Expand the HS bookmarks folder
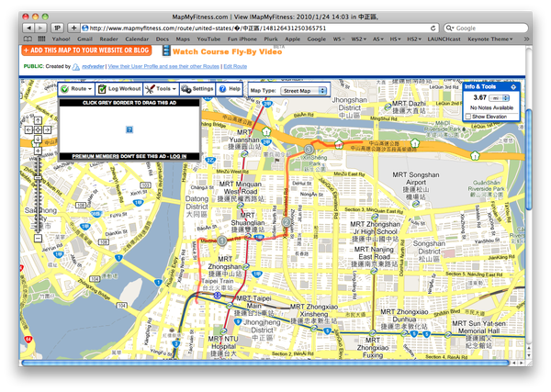Screen dimensions: 551x392 click(395, 39)
